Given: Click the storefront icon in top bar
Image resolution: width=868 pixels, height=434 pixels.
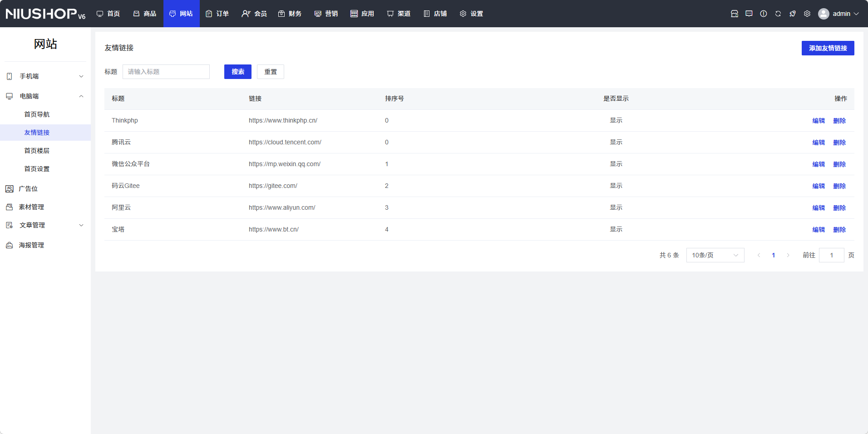Looking at the screenshot, I should (735, 14).
